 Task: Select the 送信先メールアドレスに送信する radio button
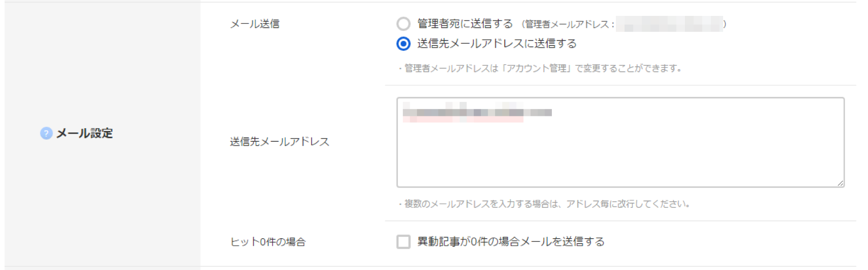[403, 44]
